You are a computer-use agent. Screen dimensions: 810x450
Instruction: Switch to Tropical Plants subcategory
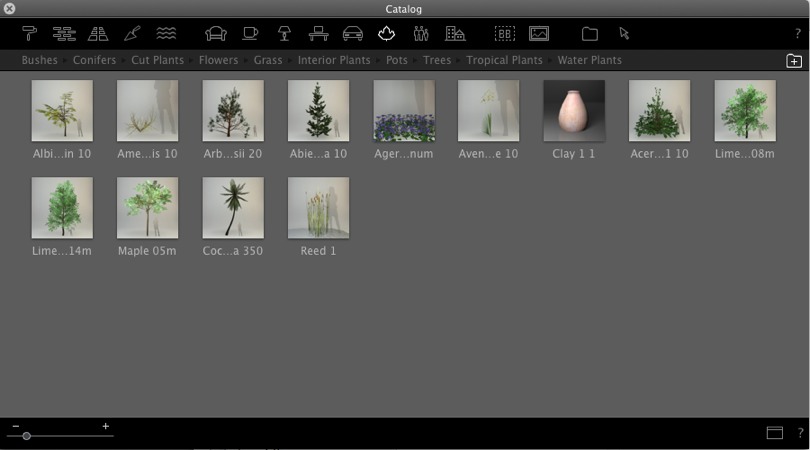[504, 60]
